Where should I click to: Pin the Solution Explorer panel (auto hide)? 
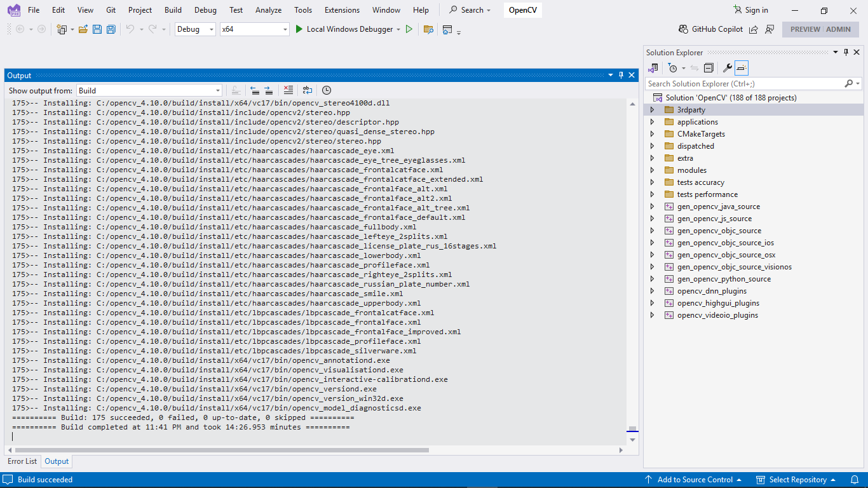click(x=846, y=53)
